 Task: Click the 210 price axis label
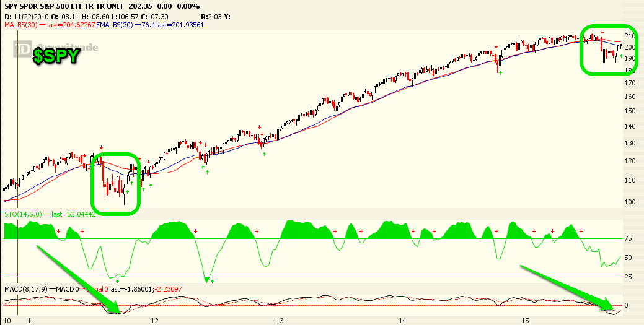[630, 36]
